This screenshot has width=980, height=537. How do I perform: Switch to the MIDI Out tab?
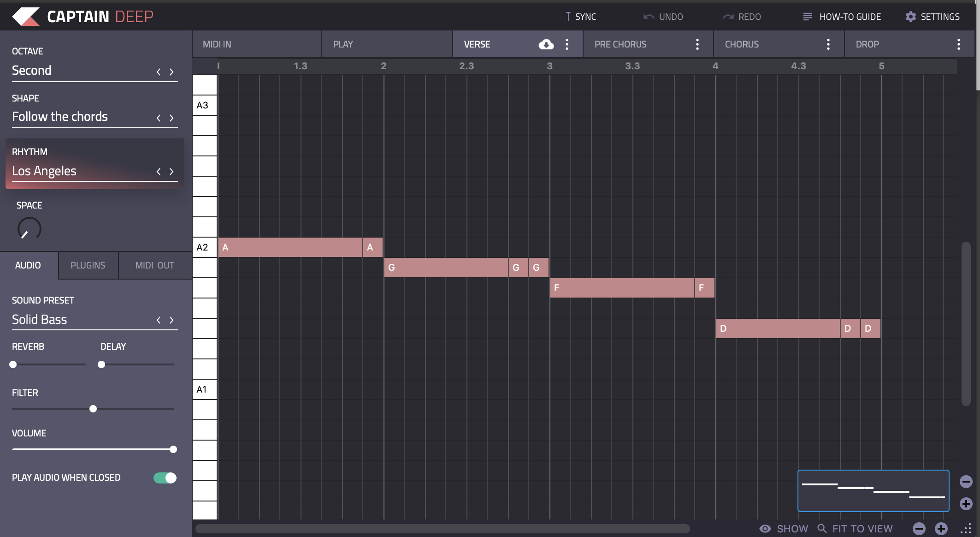pos(155,265)
